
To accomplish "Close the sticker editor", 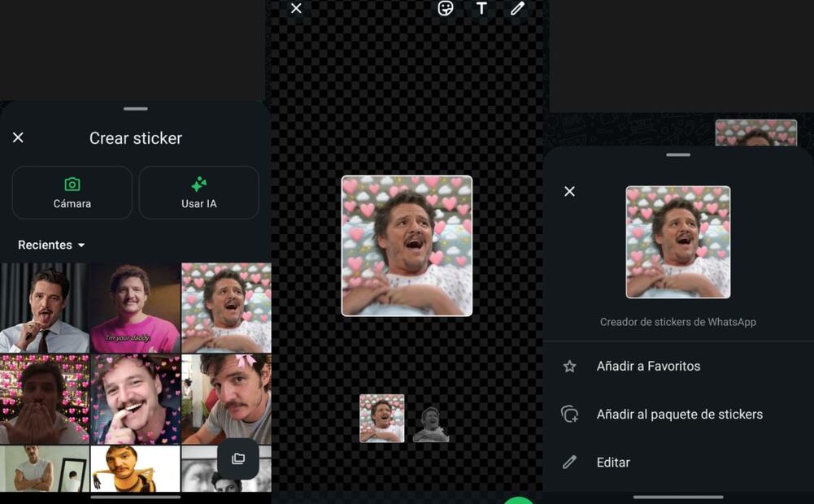I will point(296,9).
